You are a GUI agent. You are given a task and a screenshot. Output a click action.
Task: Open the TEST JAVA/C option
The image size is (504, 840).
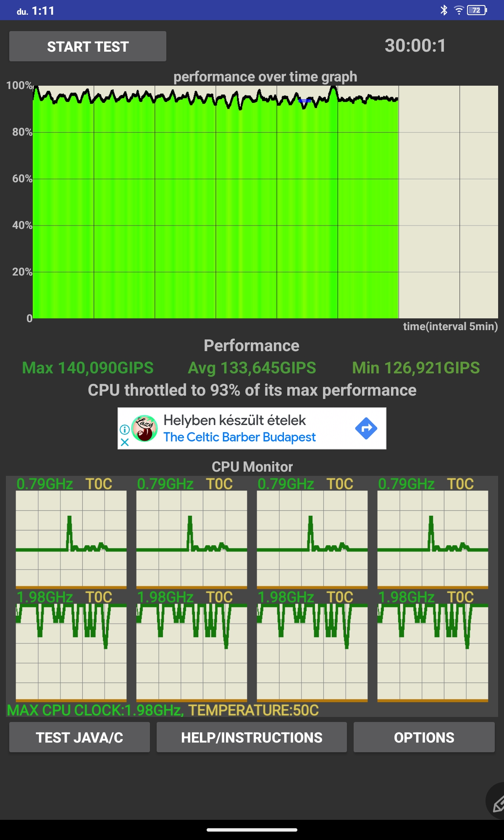click(79, 737)
